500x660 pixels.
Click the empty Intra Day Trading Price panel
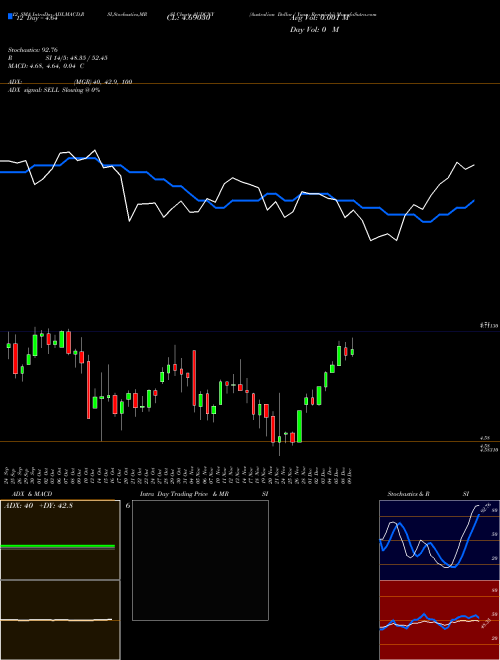click(x=200, y=560)
